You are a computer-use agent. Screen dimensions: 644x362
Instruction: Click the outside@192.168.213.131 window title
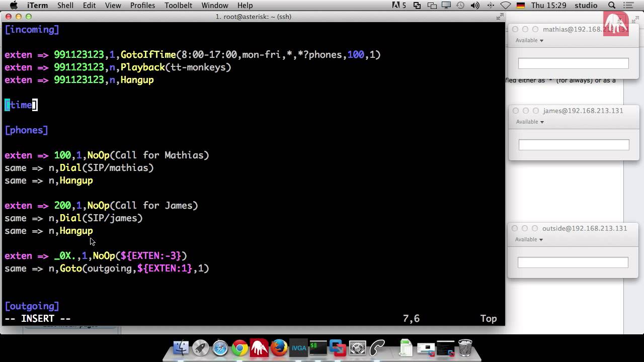pos(585,228)
